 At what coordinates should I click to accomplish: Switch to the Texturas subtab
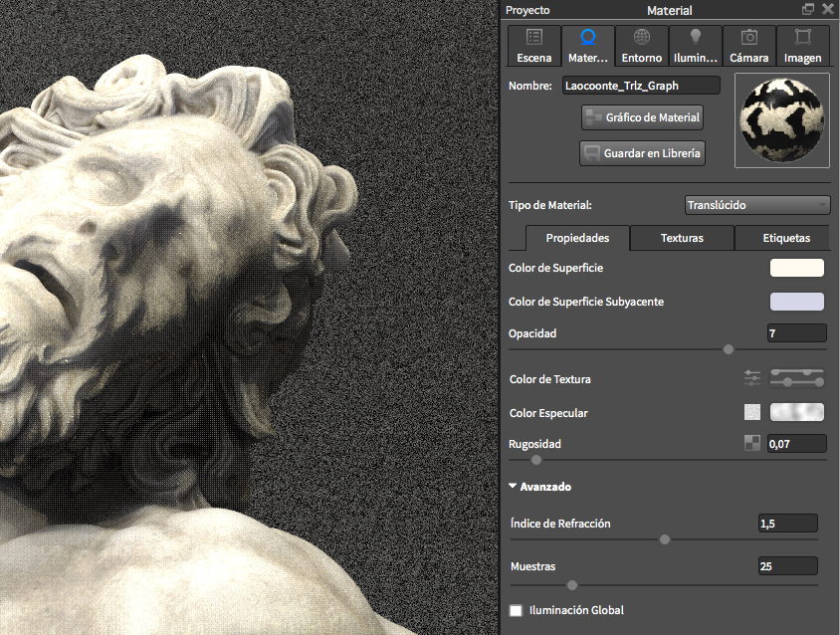(x=682, y=238)
